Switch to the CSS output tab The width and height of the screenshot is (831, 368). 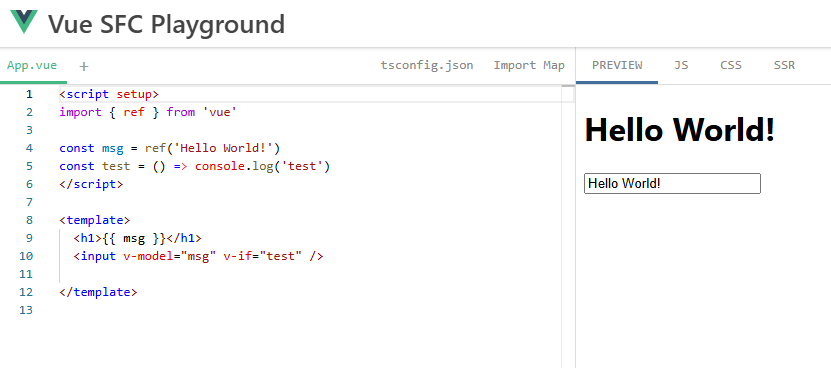(x=731, y=65)
